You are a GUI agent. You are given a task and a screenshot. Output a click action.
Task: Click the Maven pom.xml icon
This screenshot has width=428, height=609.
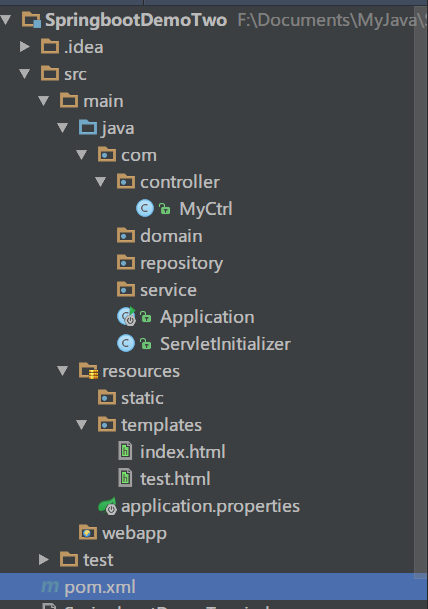pyautogui.click(x=50, y=586)
